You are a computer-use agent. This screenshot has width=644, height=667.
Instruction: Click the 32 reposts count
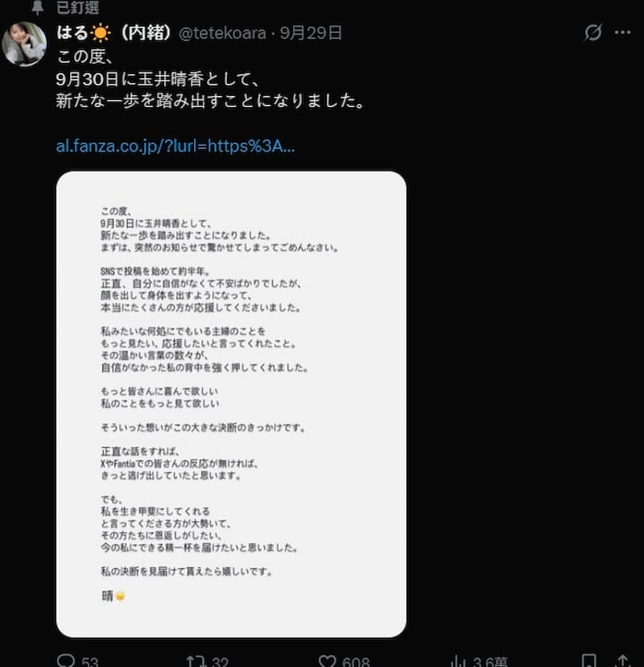pos(221,662)
